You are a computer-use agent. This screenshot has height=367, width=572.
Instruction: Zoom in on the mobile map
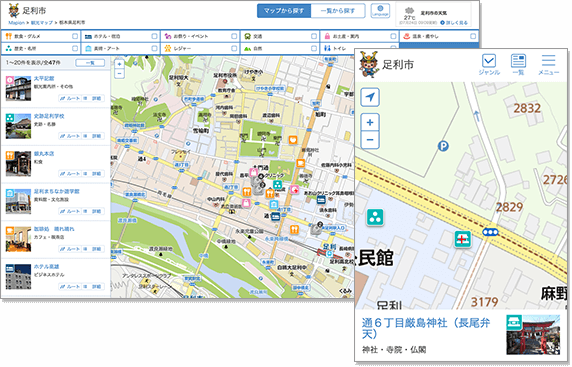370,122
